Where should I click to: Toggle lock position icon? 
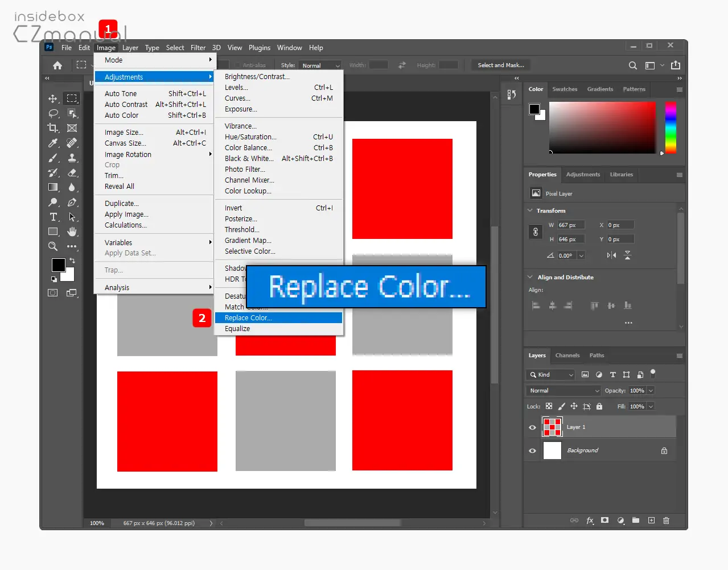tap(574, 406)
